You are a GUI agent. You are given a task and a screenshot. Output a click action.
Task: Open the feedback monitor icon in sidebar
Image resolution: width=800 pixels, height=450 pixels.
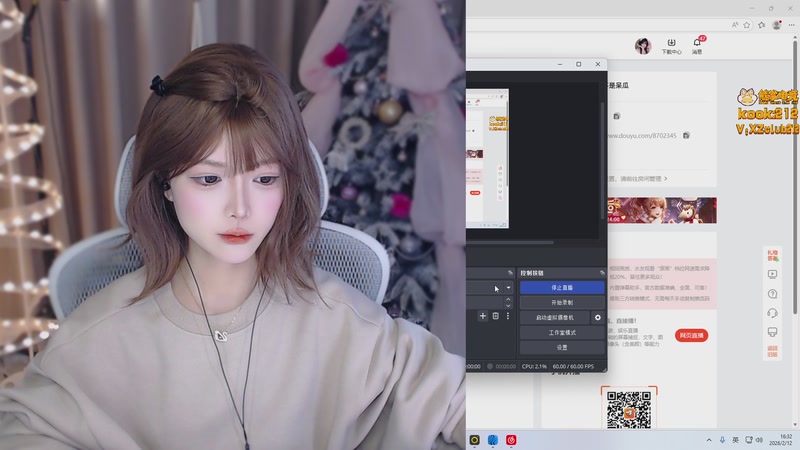coord(772,332)
